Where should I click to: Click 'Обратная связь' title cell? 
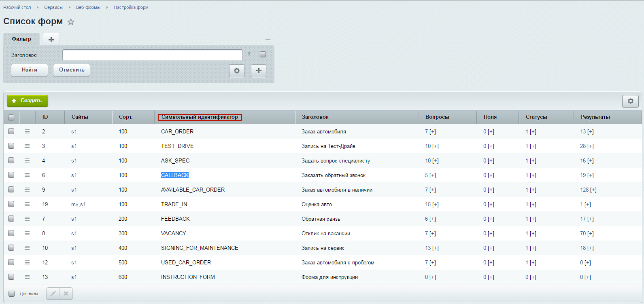[x=321, y=219]
